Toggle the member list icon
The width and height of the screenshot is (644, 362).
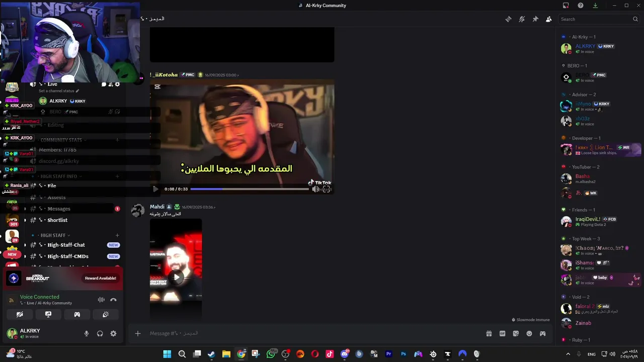pos(548,19)
